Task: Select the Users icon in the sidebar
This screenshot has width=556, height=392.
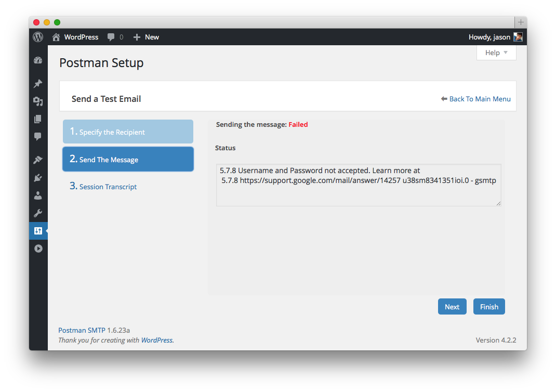Action: pos(38,195)
